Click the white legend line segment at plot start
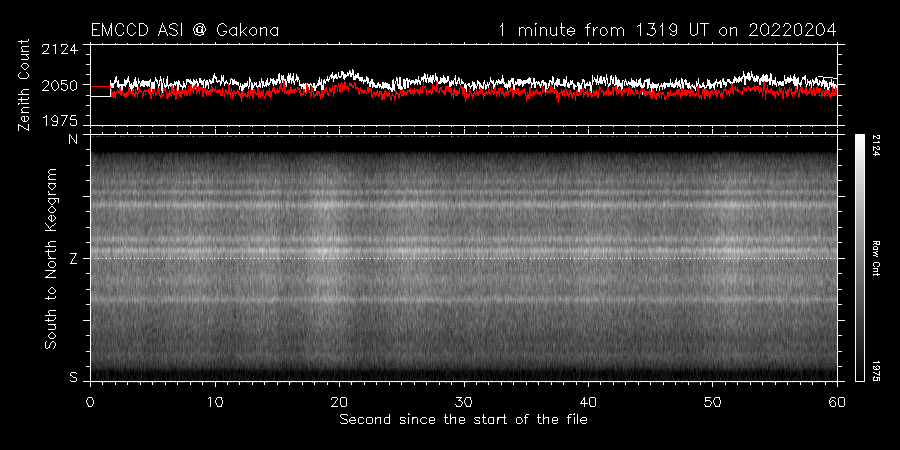This screenshot has width=900, height=450. [x=100, y=96]
